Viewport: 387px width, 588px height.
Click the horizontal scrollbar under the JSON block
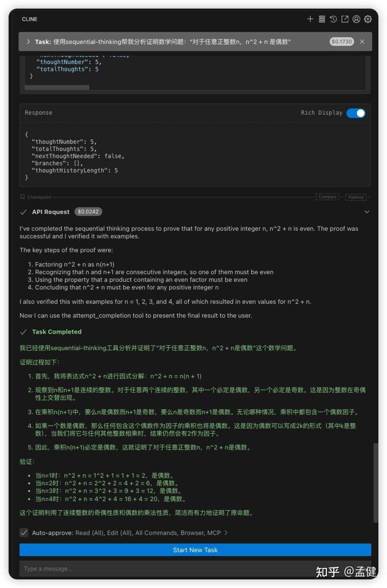57,87
